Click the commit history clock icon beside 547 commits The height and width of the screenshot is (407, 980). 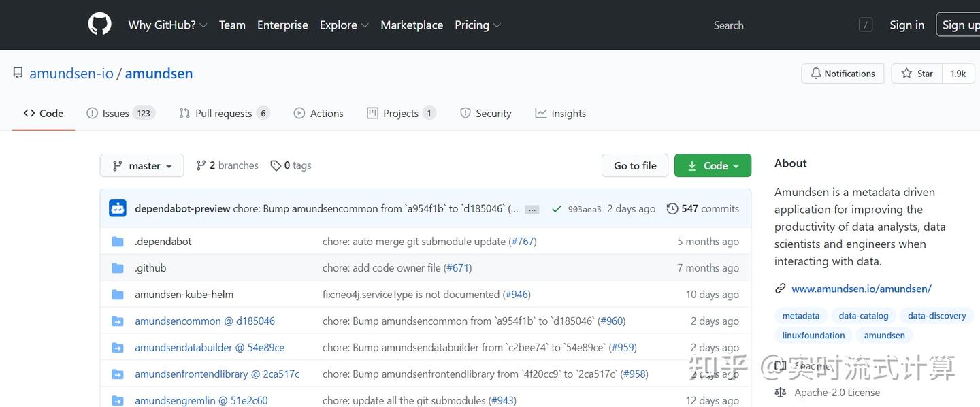coord(672,208)
